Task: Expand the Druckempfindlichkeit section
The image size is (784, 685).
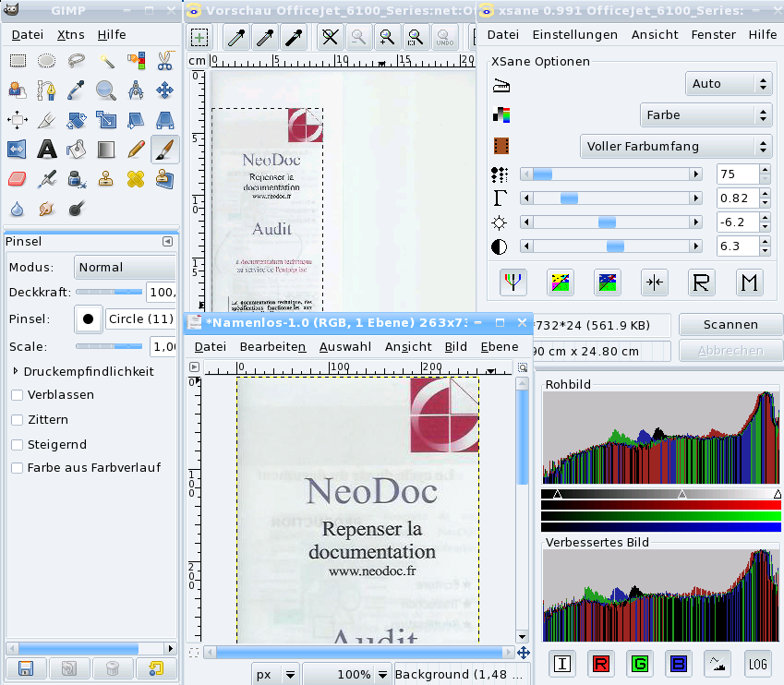Action: coord(16,371)
